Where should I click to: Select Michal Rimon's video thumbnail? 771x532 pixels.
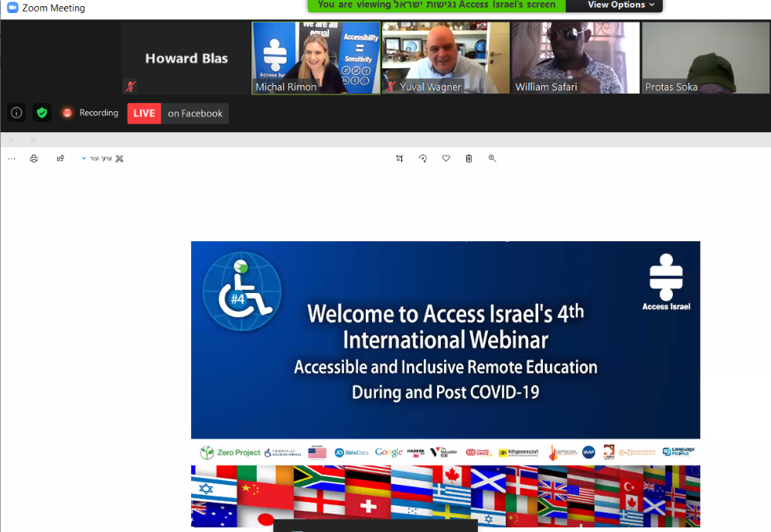(316, 58)
